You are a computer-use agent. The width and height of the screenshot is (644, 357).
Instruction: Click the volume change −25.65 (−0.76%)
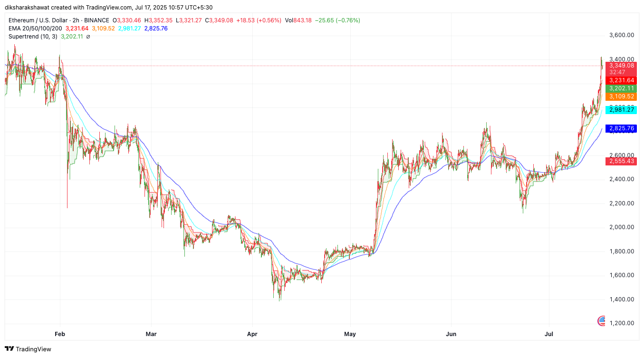tap(337, 20)
